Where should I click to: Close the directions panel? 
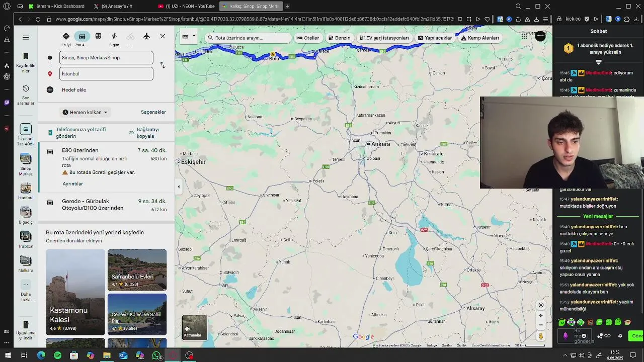coord(163,36)
